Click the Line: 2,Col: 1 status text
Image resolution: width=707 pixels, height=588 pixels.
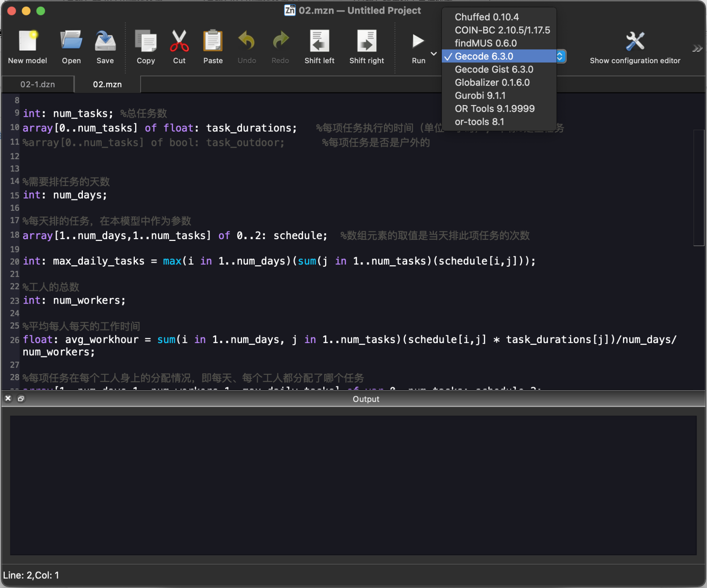click(x=31, y=575)
